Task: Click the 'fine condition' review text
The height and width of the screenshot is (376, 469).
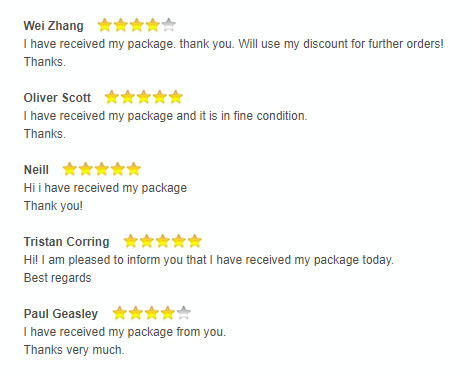Action: (165, 116)
